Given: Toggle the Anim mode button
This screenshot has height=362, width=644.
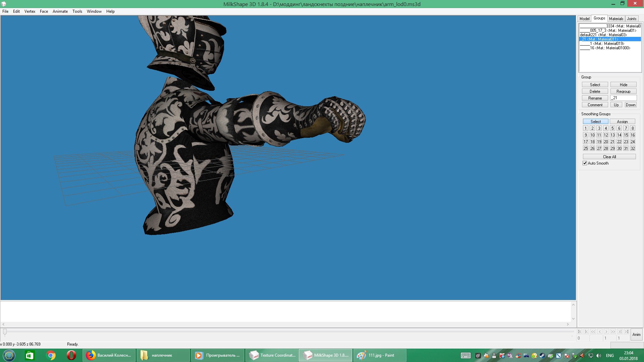Looking at the screenshot, I should click(x=636, y=335).
